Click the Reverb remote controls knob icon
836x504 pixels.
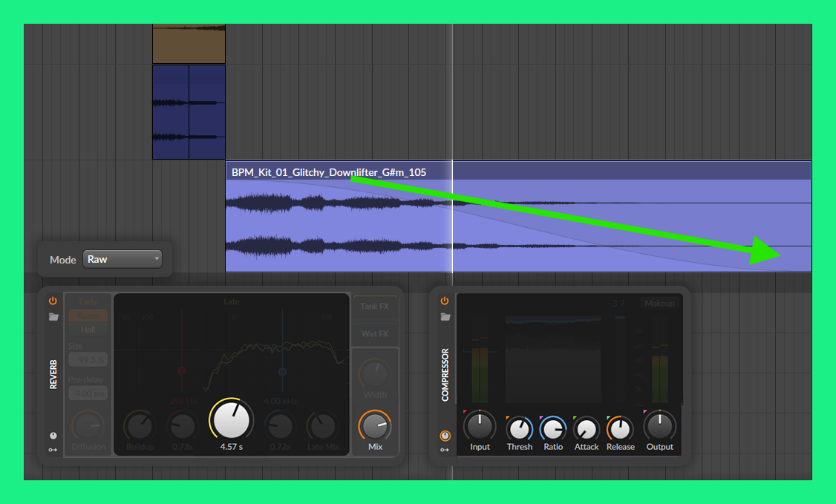(53, 436)
